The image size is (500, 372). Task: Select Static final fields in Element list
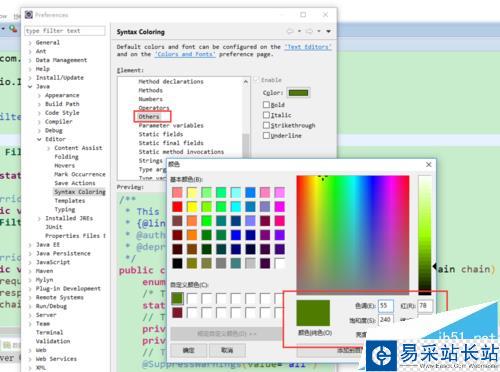171,143
